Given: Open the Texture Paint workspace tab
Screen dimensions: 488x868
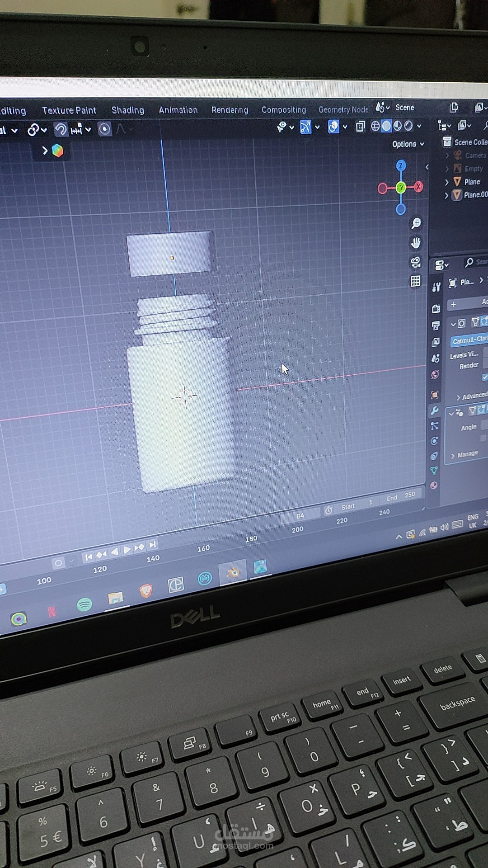Looking at the screenshot, I should click(x=69, y=110).
